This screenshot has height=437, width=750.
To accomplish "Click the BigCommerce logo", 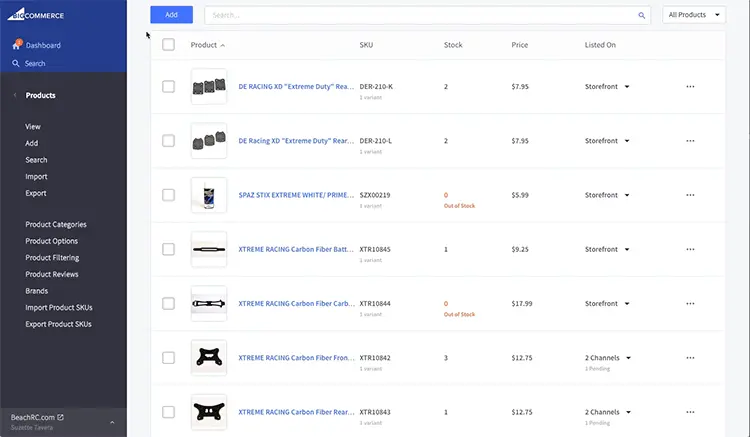I will click(x=35, y=14).
